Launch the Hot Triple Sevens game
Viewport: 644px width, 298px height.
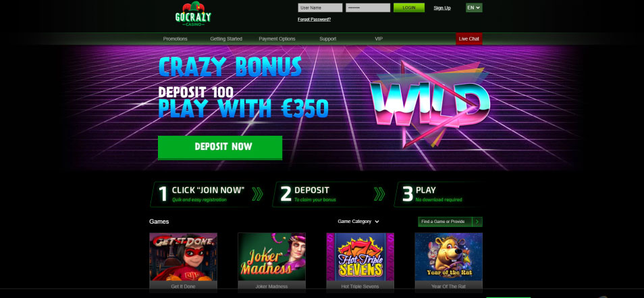point(360,257)
